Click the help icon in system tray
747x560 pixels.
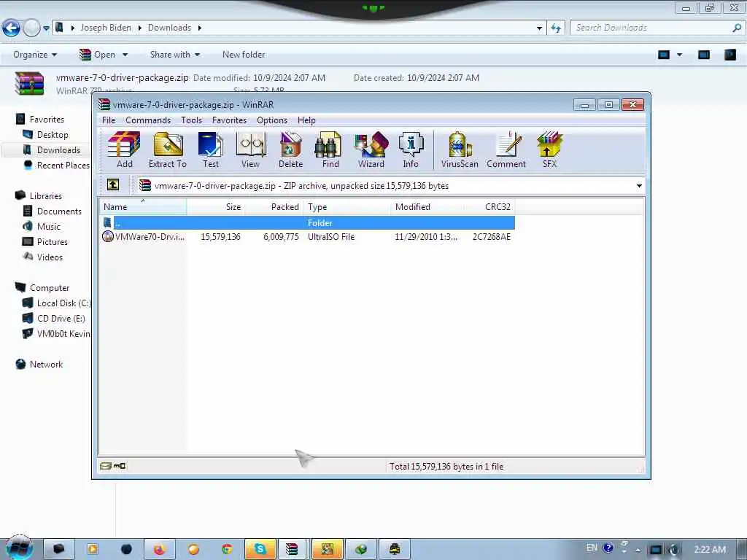608,548
